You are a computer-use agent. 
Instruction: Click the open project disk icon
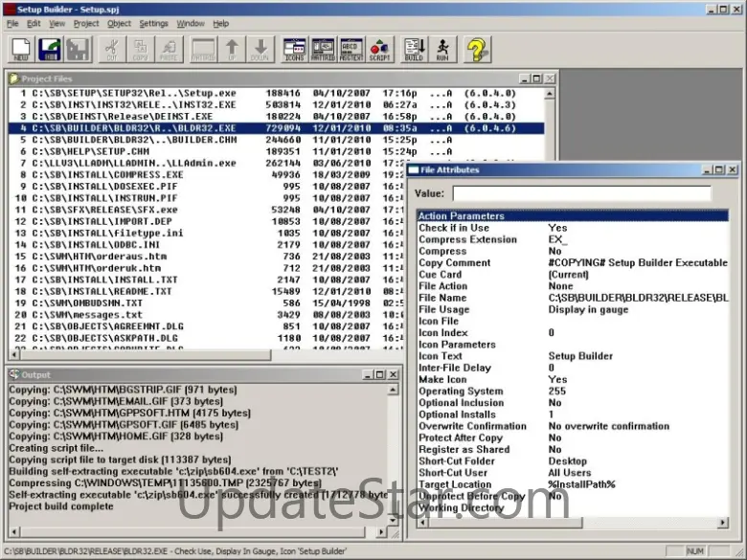(50, 49)
